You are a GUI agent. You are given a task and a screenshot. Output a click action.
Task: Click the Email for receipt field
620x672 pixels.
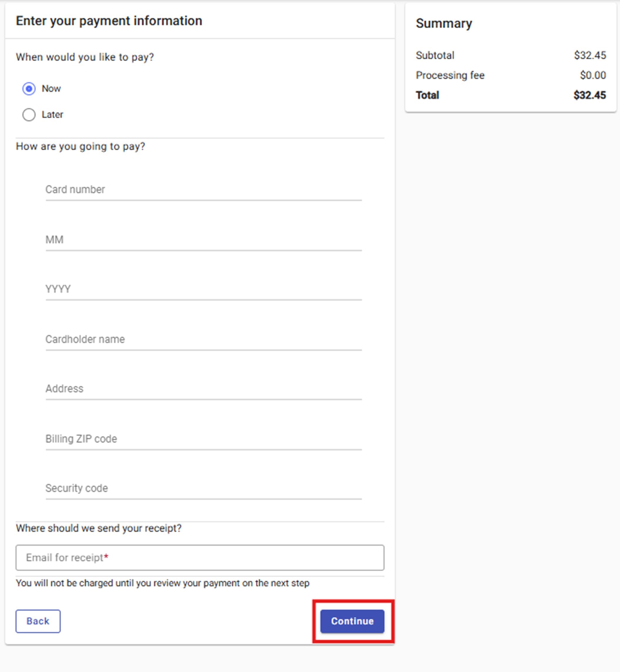click(200, 558)
